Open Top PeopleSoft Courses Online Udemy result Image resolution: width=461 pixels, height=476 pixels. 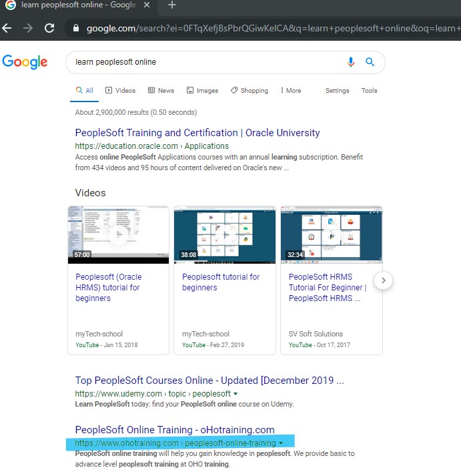[x=209, y=381]
